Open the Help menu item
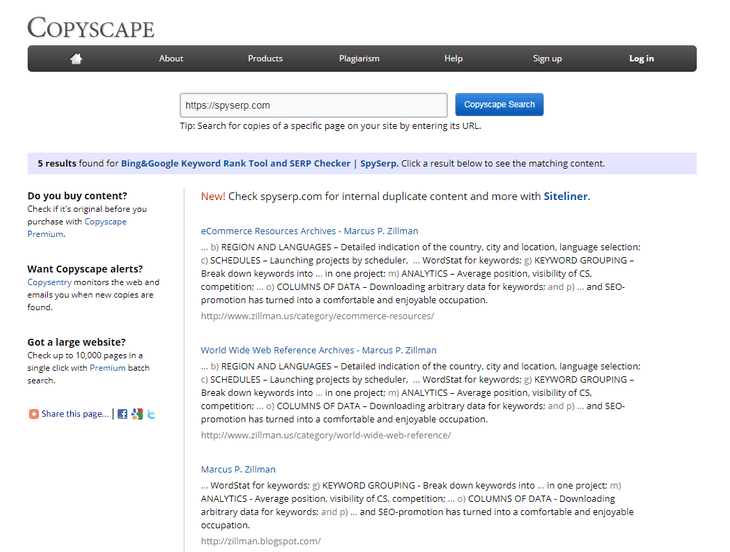 [453, 59]
